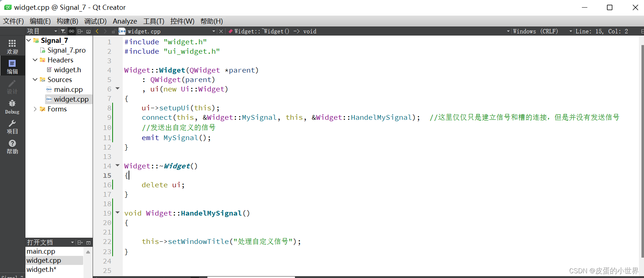Click the editor vertical scrollbar

[x=642, y=151]
